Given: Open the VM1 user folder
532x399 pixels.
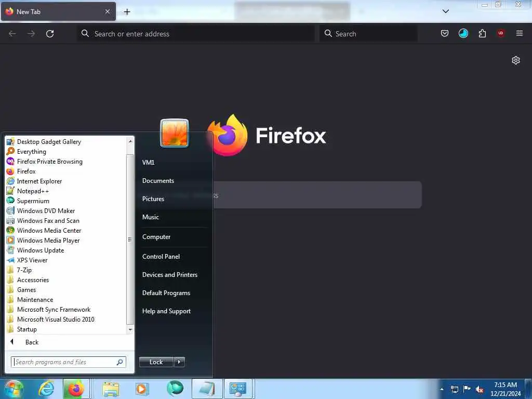Looking at the screenshot, I should (x=148, y=162).
